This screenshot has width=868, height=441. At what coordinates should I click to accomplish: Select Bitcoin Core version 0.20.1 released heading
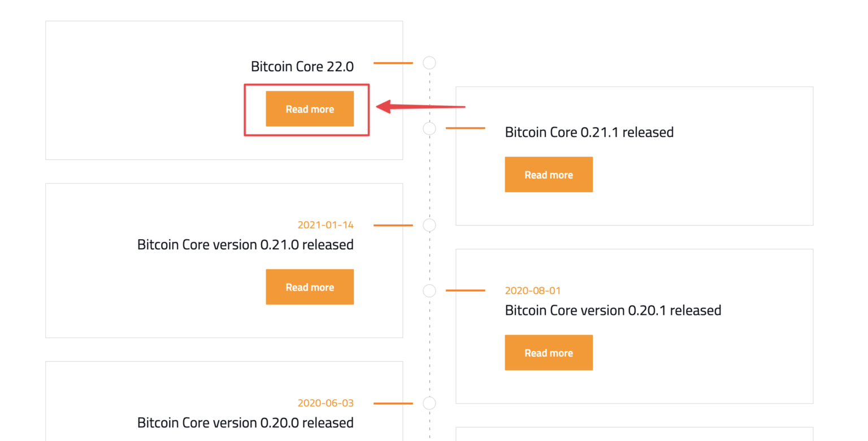pyautogui.click(x=613, y=310)
